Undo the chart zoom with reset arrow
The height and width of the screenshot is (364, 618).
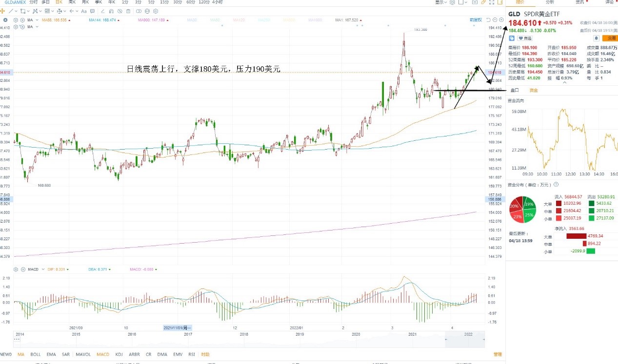click(x=488, y=20)
